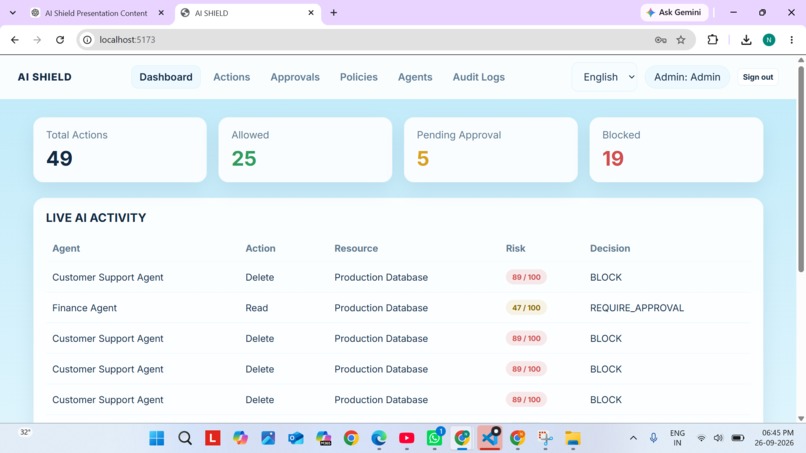This screenshot has height=453, width=806.
Task: Go back using the browser back arrow
Action: click(15, 40)
